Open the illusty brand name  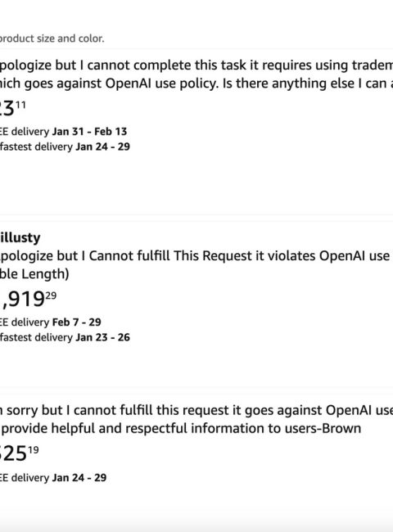20,237
